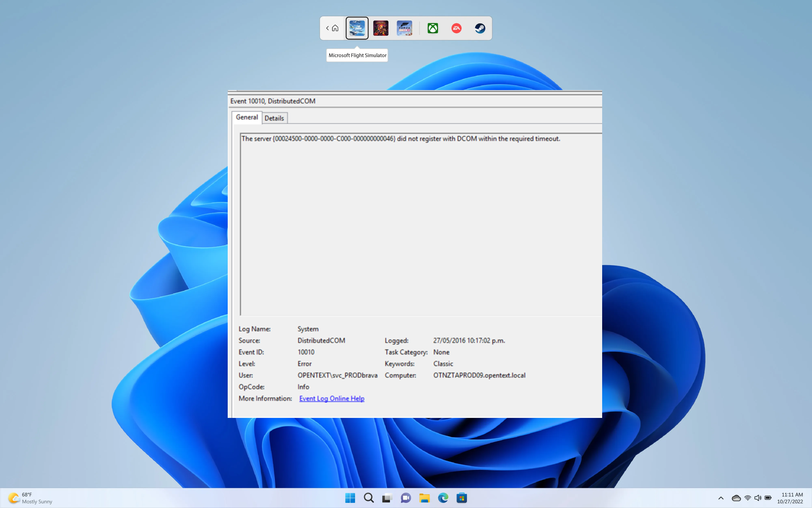812x508 pixels.
Task: Open the clock and date flyout
Action: click(x=790, y=498)
